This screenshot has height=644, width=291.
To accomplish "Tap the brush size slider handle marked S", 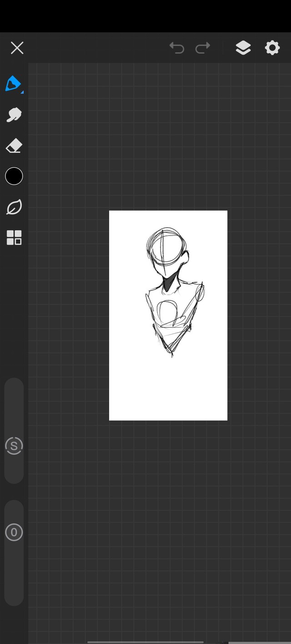I will (x=14, y=446).
